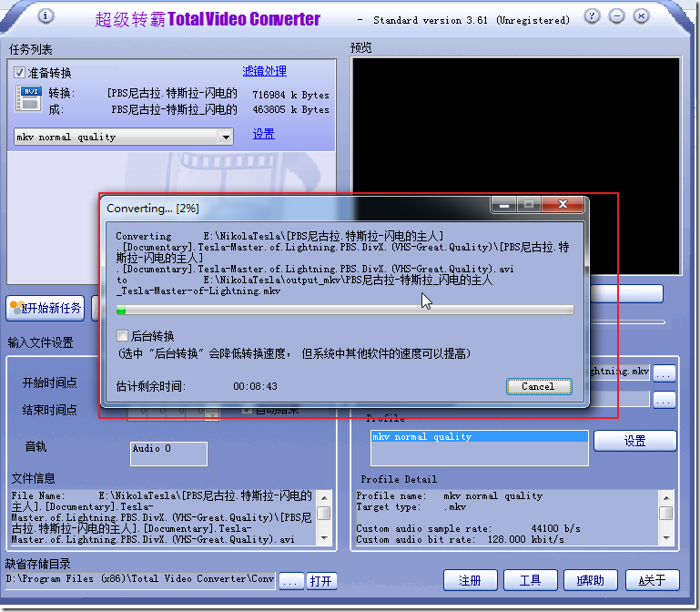The width and height of the screenshot is (700, 612).
Task: Click the info icon in title bar
Action: 46,16
